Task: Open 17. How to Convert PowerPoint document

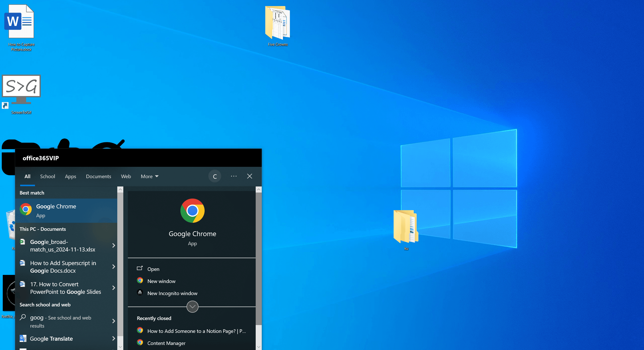Action: pyautogui.click(x=66, y=288)
